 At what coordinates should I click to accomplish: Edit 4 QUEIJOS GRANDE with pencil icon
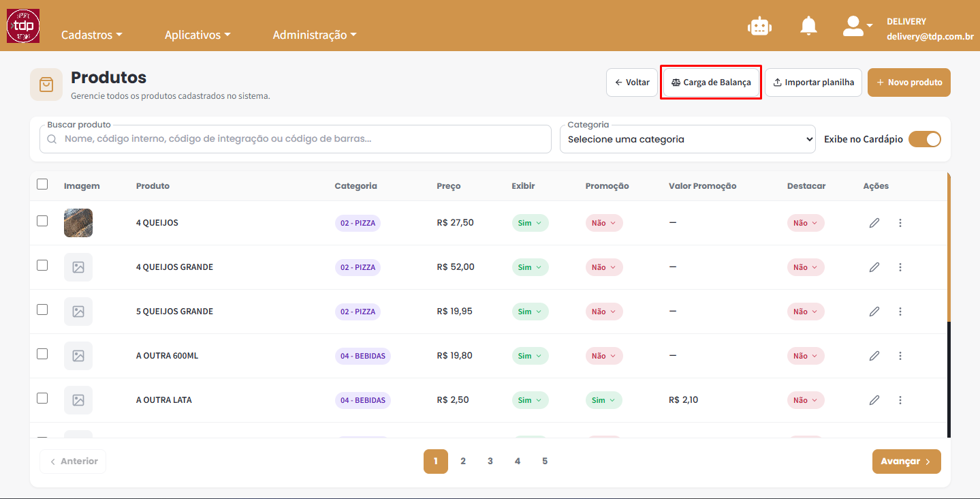coord(874,267)
